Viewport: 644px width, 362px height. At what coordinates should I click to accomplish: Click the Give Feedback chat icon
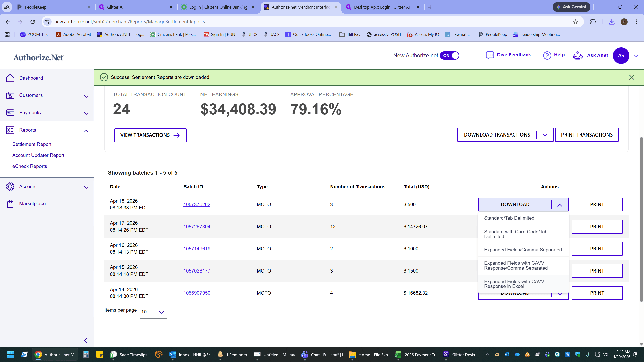490,55
